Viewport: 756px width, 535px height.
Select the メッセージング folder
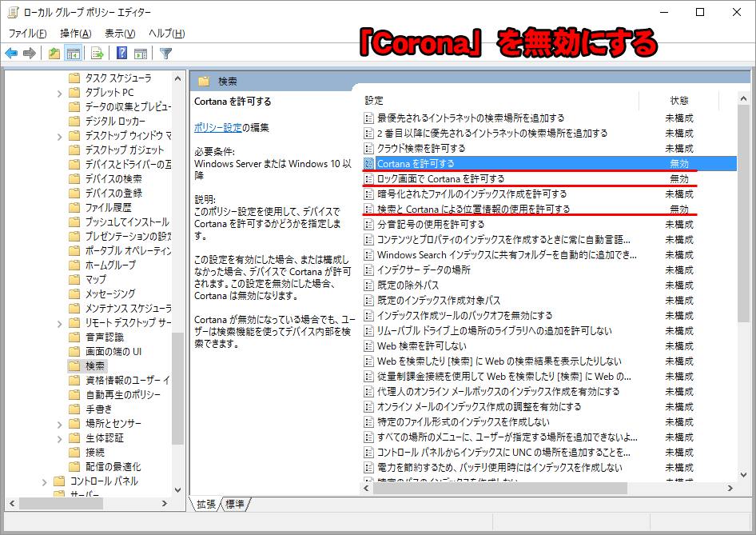(x=110, y=293)
